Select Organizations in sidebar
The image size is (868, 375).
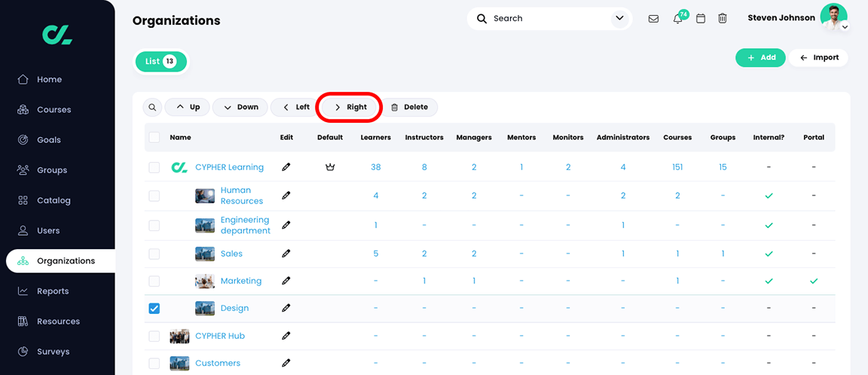(x=61, y=261)
